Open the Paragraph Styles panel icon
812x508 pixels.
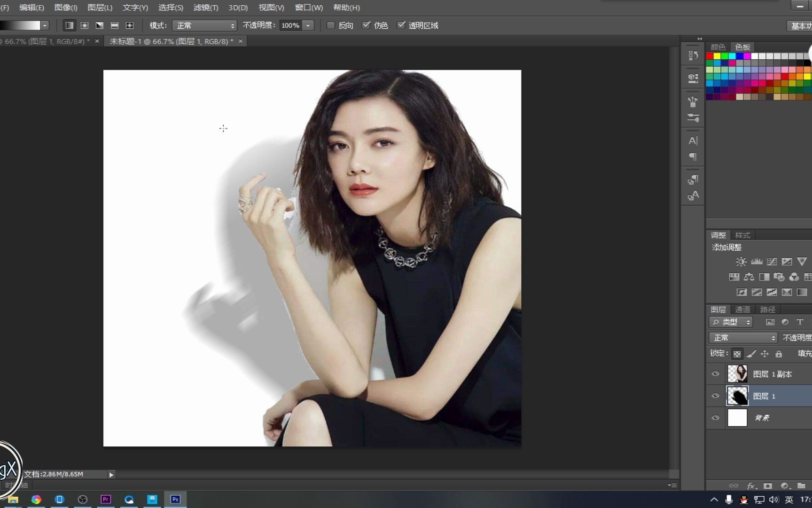click(x=693, y=180)
